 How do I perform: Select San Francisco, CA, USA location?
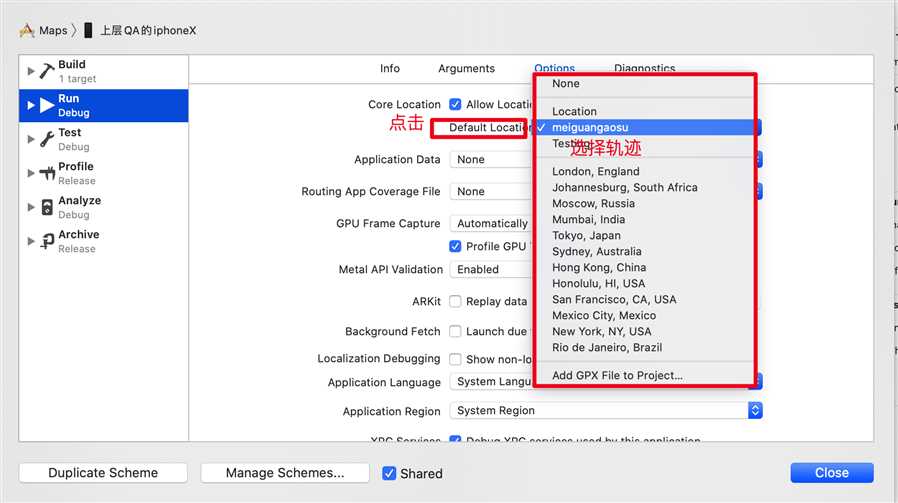(x=645, y=300)
